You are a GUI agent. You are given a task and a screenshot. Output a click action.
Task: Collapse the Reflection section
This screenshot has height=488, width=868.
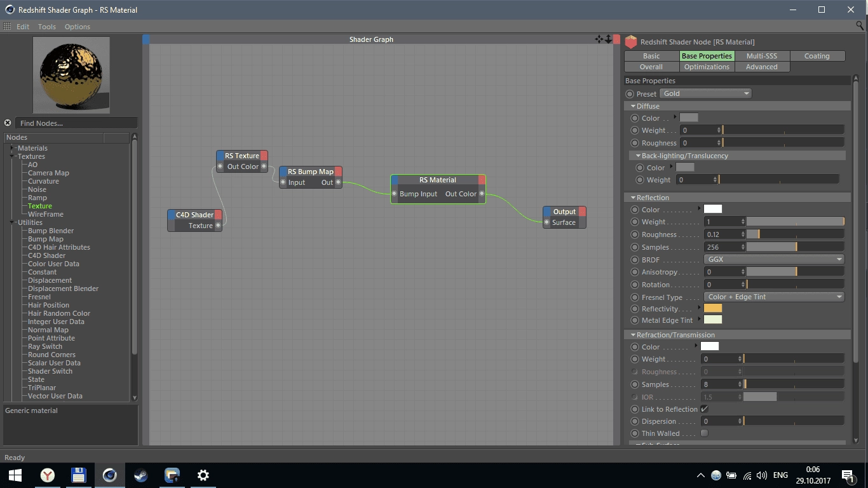(634, 198)
